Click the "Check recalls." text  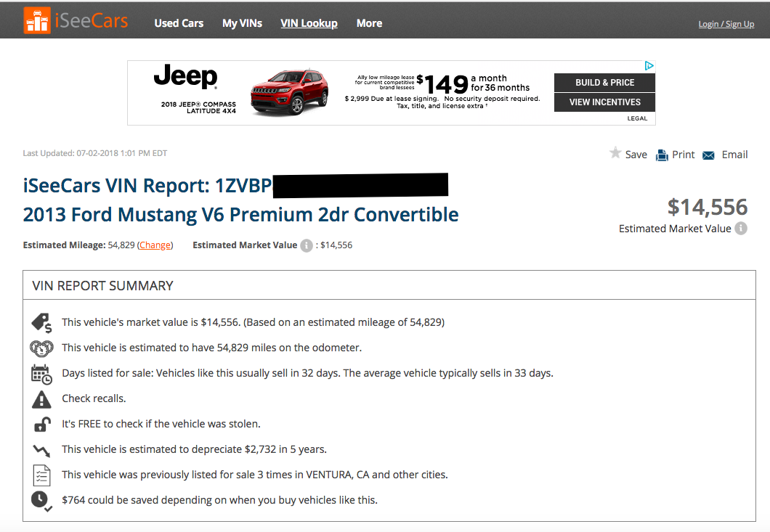[94, 398]
